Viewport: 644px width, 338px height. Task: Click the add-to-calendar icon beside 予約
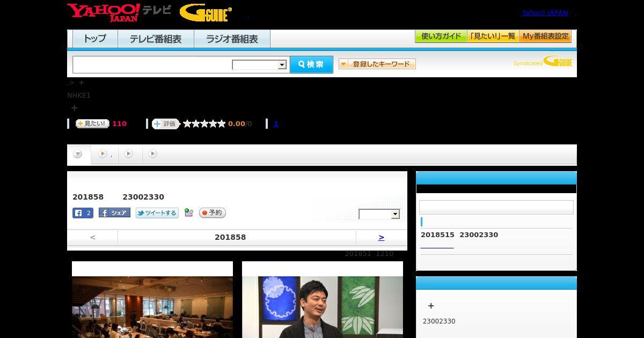(188, 212)
